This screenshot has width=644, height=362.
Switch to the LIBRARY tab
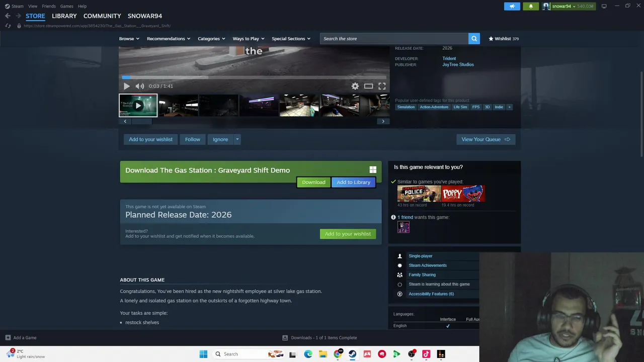(x=64, y=16)
